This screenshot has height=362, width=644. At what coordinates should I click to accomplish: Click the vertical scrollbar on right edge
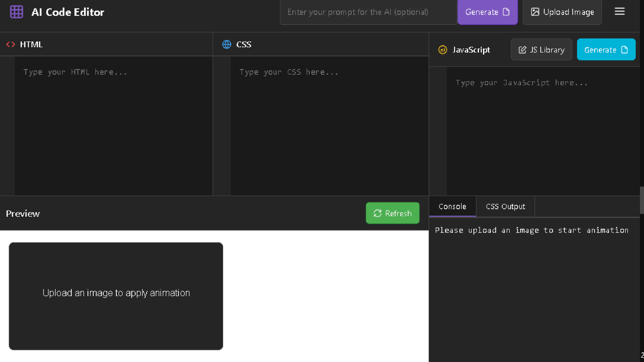tap(642, 200)
